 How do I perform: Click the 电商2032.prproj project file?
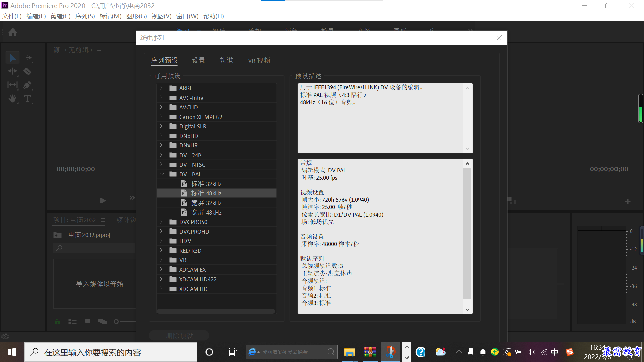click(x=89, y=235)
